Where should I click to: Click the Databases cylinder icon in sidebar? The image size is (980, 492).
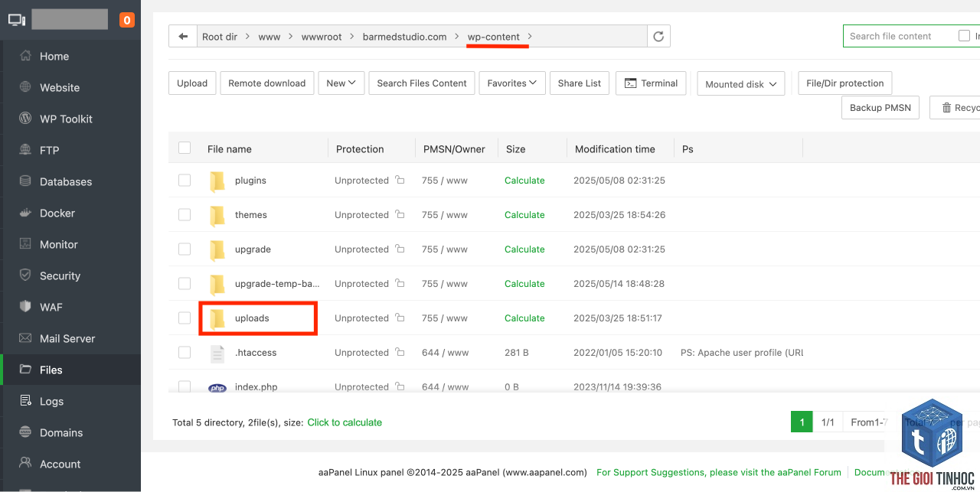point(25,181)
